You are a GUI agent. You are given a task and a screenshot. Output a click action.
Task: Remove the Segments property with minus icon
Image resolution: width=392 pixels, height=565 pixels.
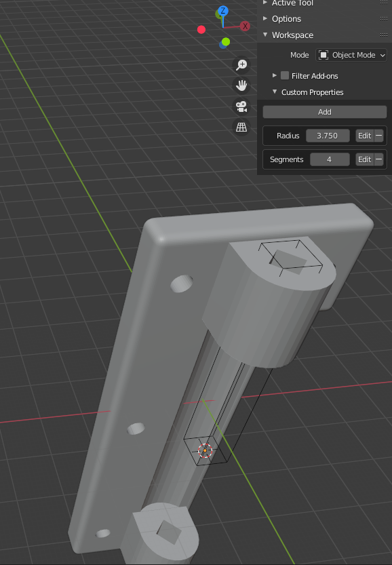click(x=378, y=159)
